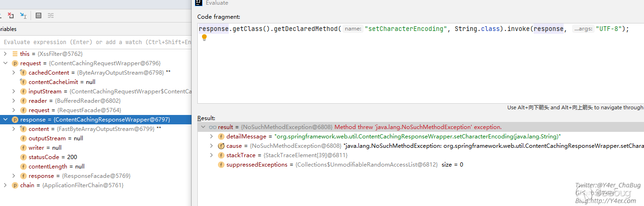The height and width of the screenshot is (206, 644).
Task: Expand the cause node
Action: (212, 146)
